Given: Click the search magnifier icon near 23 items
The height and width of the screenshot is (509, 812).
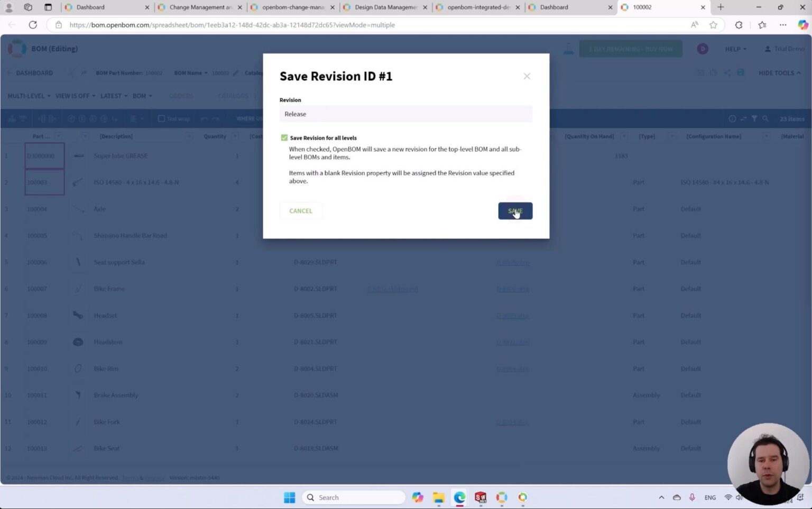Looking at the screenshot, I should pyautogui.click(x=765, y=118).
